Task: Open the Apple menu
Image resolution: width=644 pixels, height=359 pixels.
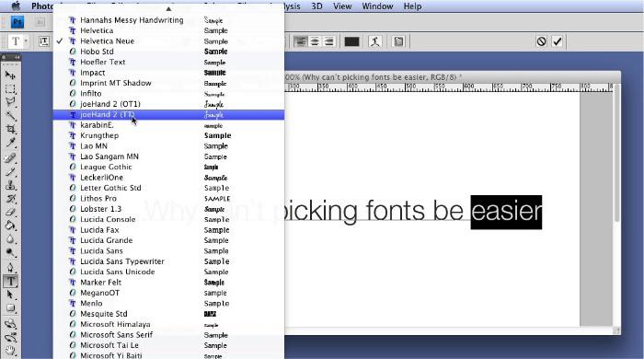Action: tap(16, 6)
